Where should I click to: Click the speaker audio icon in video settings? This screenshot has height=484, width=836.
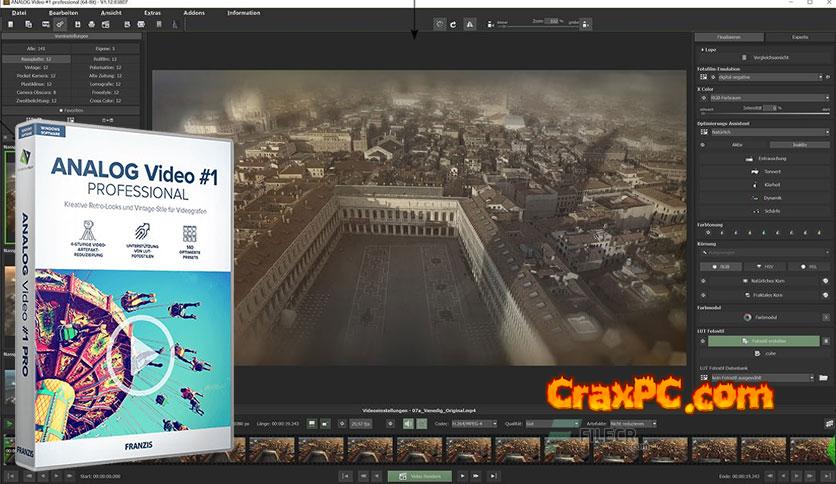pyautogui.click(x=407, y=424)
